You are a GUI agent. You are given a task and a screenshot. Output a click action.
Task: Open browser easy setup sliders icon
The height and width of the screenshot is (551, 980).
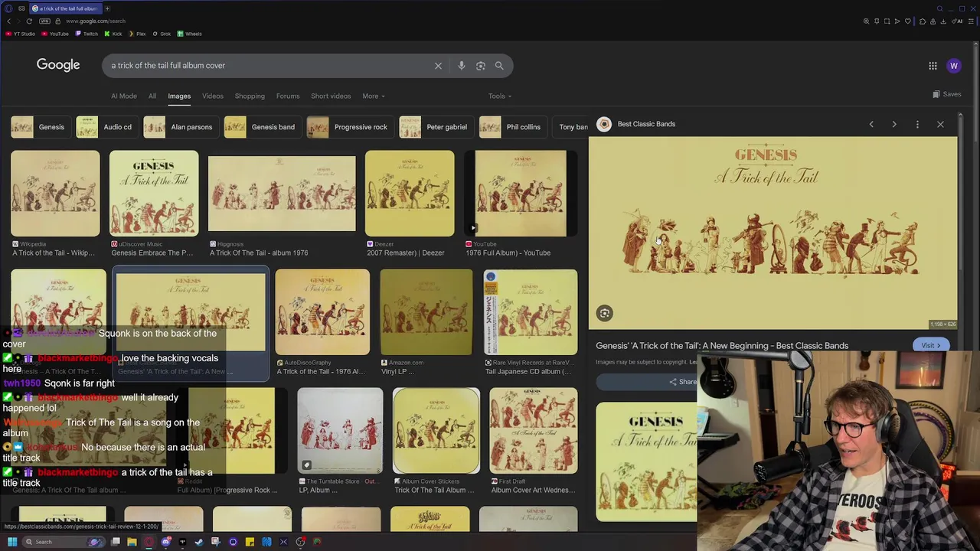[971, 21]
